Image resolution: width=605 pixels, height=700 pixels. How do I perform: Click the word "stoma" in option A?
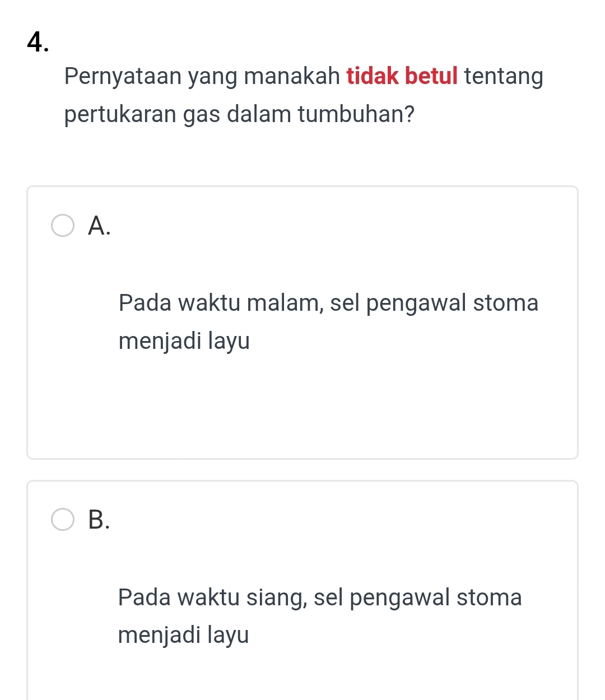click(506, 303)
